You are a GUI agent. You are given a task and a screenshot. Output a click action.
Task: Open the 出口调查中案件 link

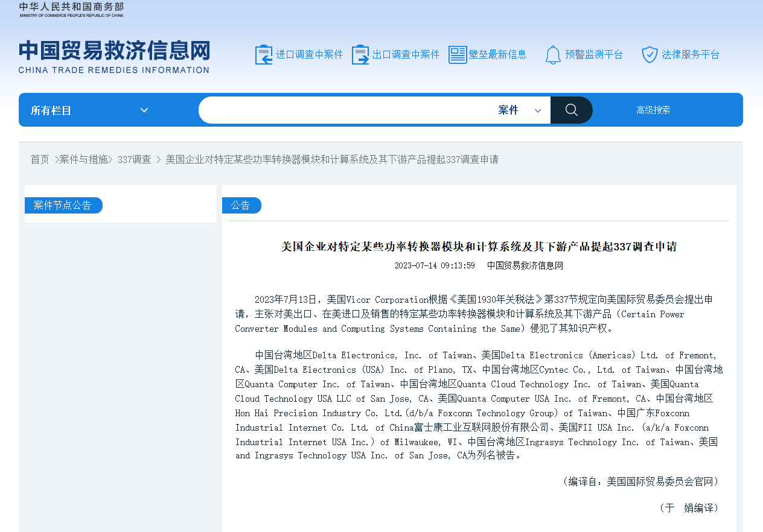pos(406,54)
